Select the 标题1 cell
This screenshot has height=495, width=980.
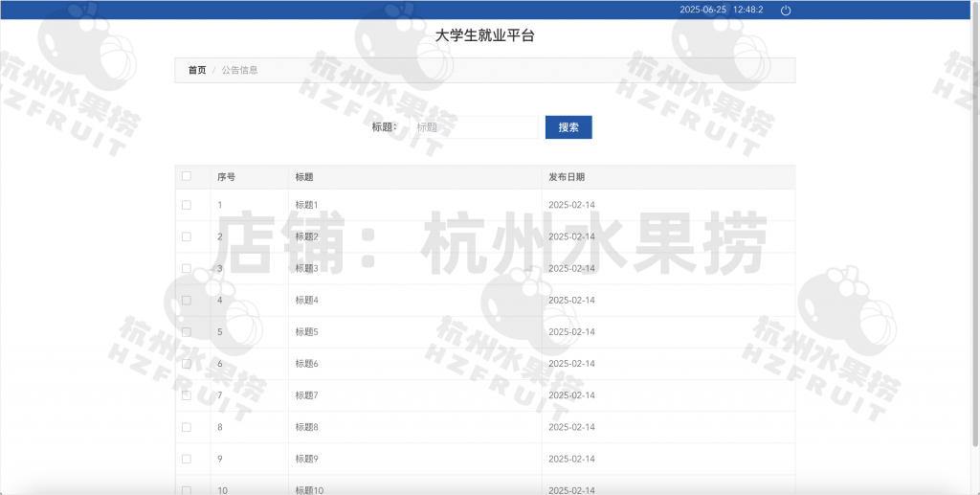point(415,205)
